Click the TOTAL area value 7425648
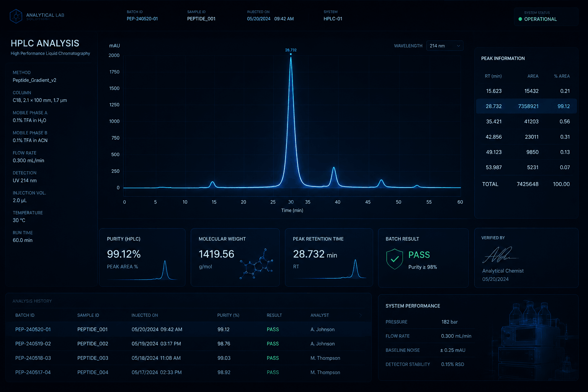 (528, 184)
